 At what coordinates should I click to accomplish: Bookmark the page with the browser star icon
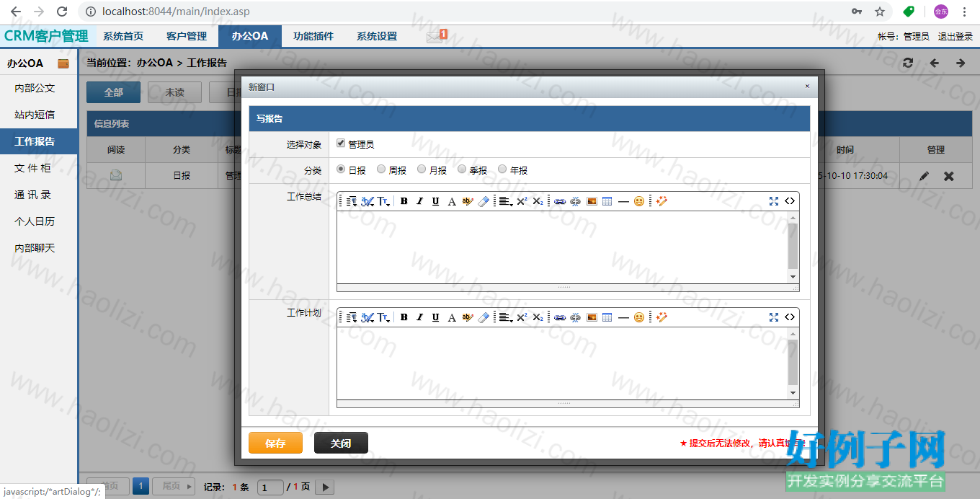880,12
